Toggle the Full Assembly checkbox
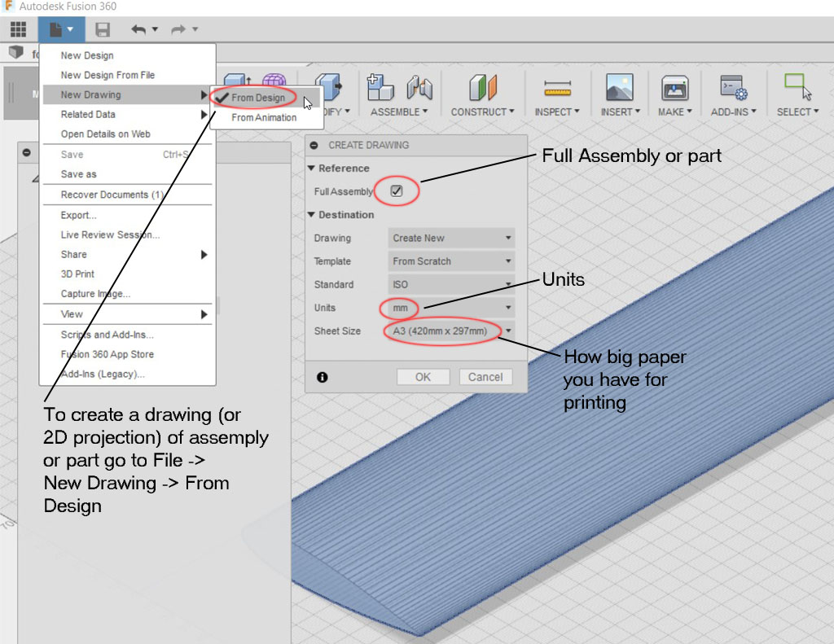834x644 pixels. 397,191
